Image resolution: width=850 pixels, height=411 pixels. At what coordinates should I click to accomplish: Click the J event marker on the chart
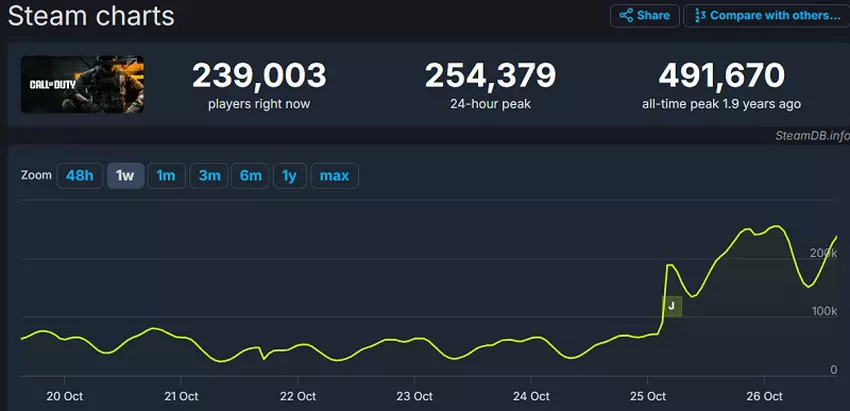click(672, 306)
